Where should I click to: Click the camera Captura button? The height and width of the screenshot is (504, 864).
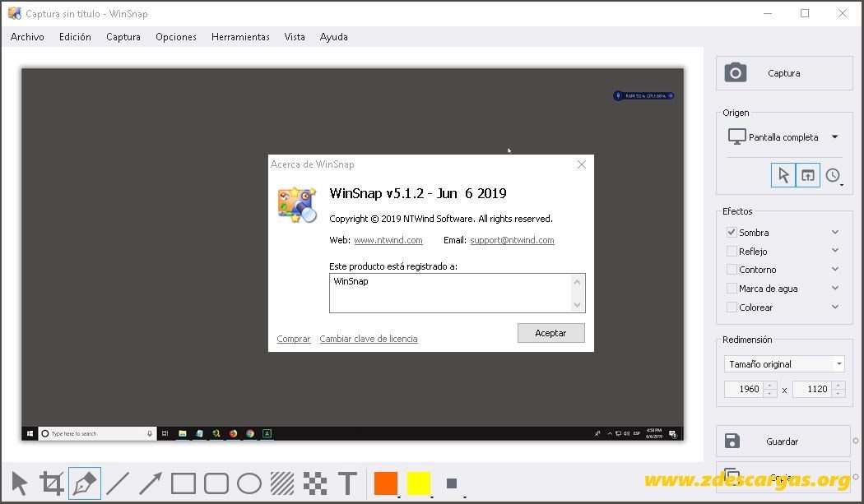pyautogui.click(x=784, y=73)
